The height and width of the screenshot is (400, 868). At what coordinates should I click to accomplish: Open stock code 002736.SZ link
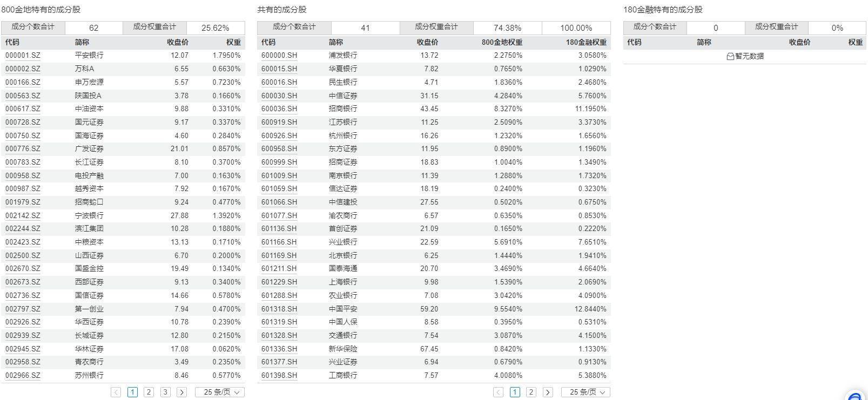click(23, 295)
